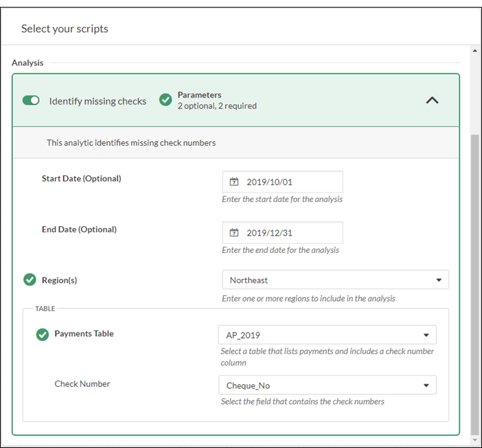Click green checkmark next to Payments Table
The image size is (482, 448).
tap(43, 334)
